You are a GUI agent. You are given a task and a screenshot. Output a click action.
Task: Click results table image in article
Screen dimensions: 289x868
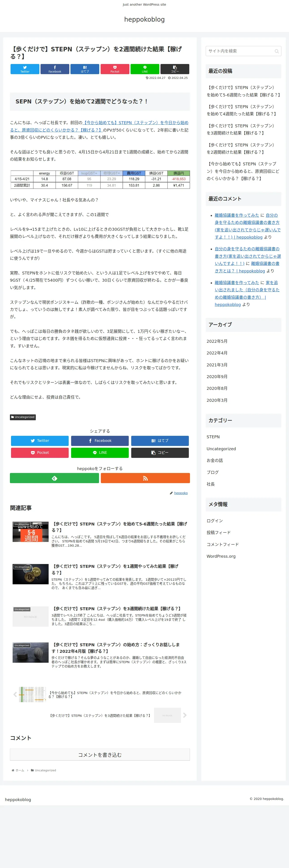click(100, 180)
